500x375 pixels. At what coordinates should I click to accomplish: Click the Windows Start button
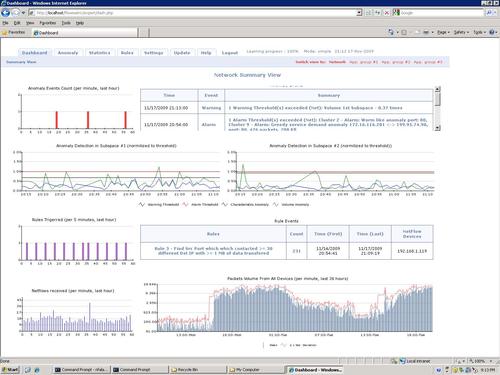[x=10, y=370]
